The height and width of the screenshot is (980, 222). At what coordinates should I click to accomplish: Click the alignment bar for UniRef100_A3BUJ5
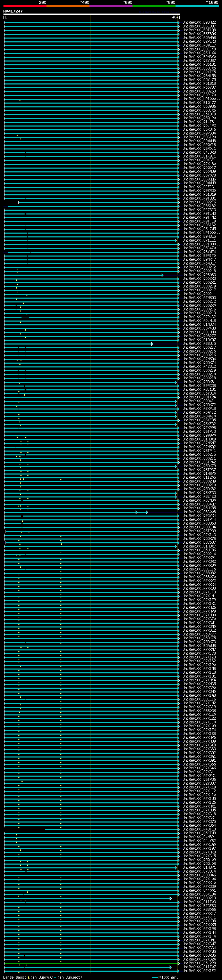tap(78, 344)
